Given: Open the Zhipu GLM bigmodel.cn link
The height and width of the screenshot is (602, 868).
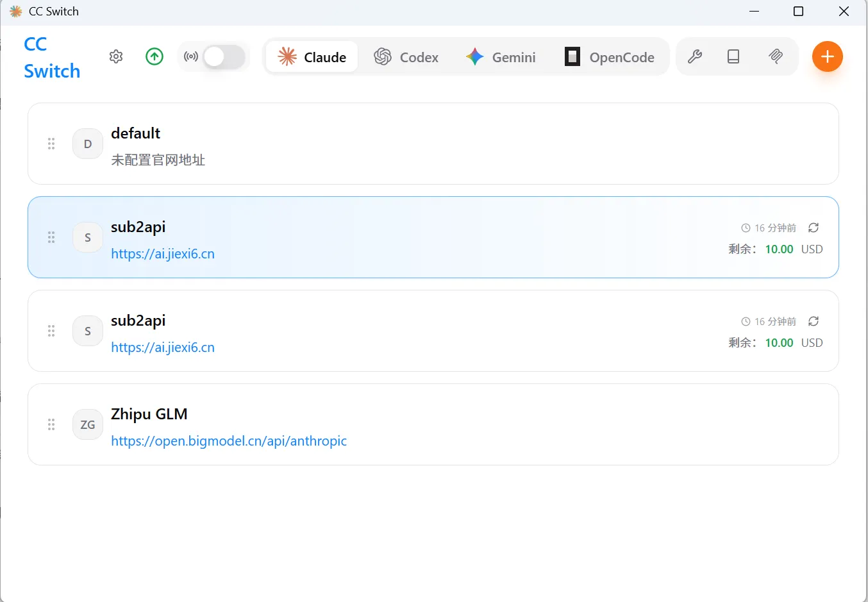Looking at the screenshot, I should point(229,441).
